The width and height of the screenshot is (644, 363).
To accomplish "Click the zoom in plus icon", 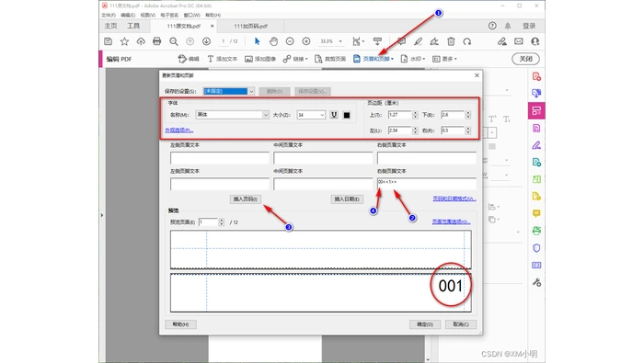I will point(306,41).
